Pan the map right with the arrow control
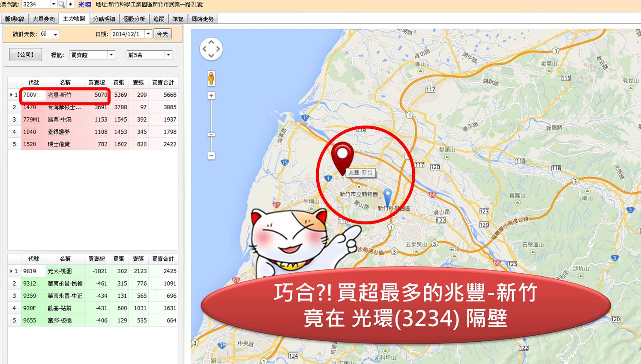The width and height of the screenshot is (641, 364). pos(218,49)
